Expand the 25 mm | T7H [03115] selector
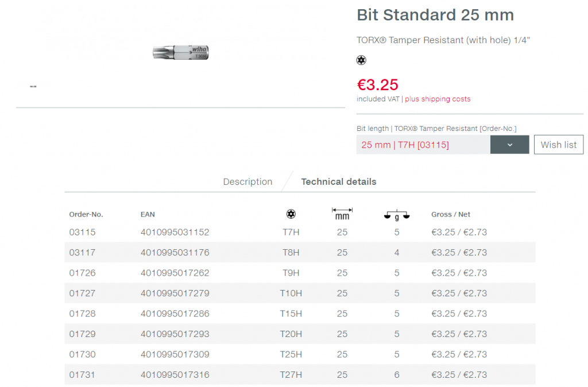The height and width of the screenshot is (387, 588). [423, 145]
